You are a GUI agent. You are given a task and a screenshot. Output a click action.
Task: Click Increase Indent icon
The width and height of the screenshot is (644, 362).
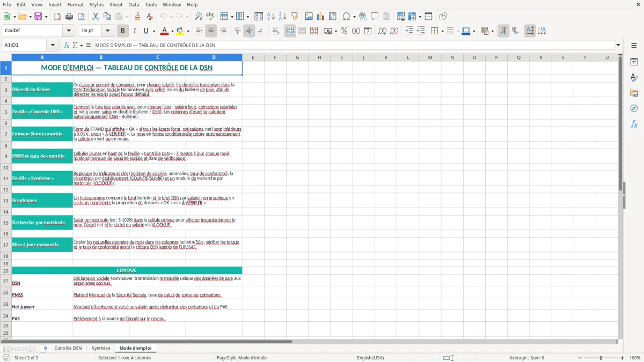tap(409, 31)
